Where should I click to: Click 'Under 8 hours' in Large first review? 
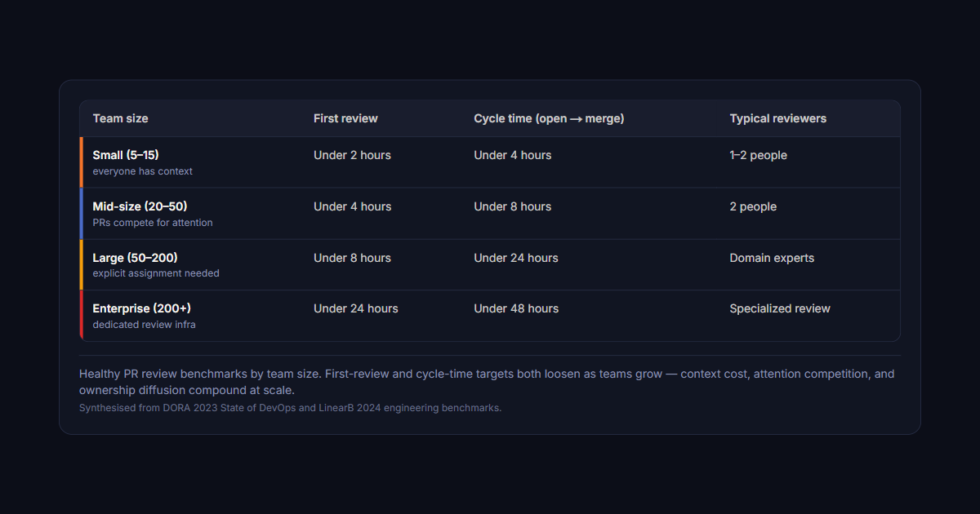(x=352, y=258)
